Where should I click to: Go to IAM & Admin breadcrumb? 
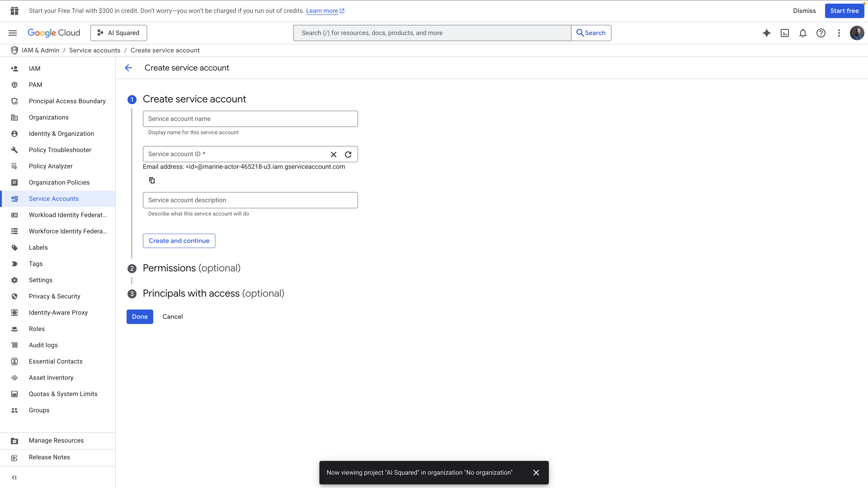tap(40, 50)
